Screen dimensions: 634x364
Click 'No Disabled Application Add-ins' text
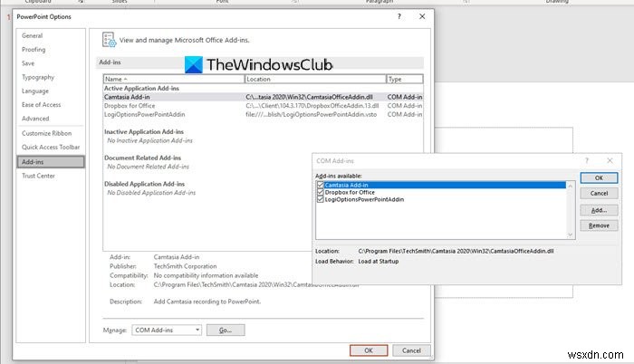(151, 193)
